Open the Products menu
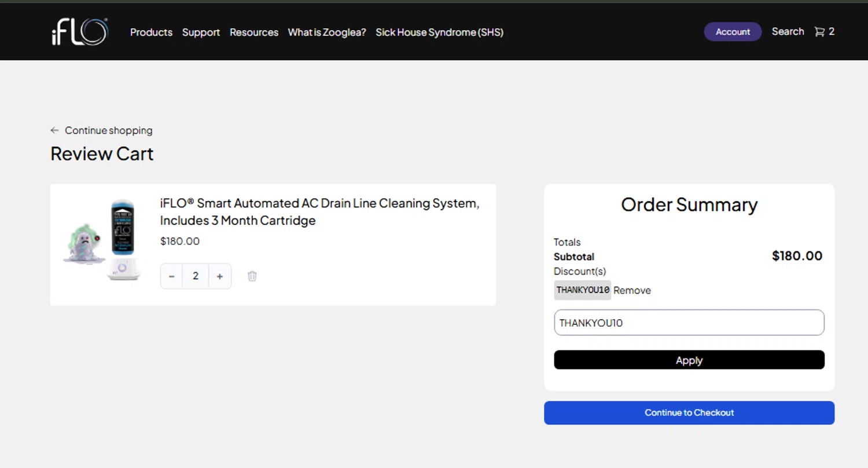This screenshot has width=868, height=468. (x=151, y=32)
